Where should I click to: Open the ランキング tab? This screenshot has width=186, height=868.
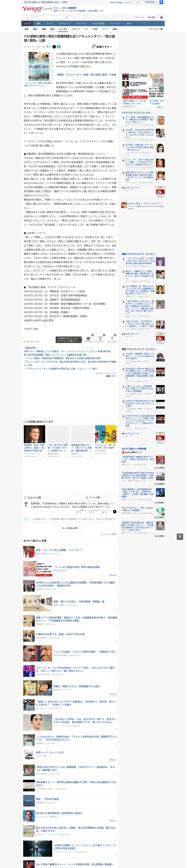(x=115, y=24)
